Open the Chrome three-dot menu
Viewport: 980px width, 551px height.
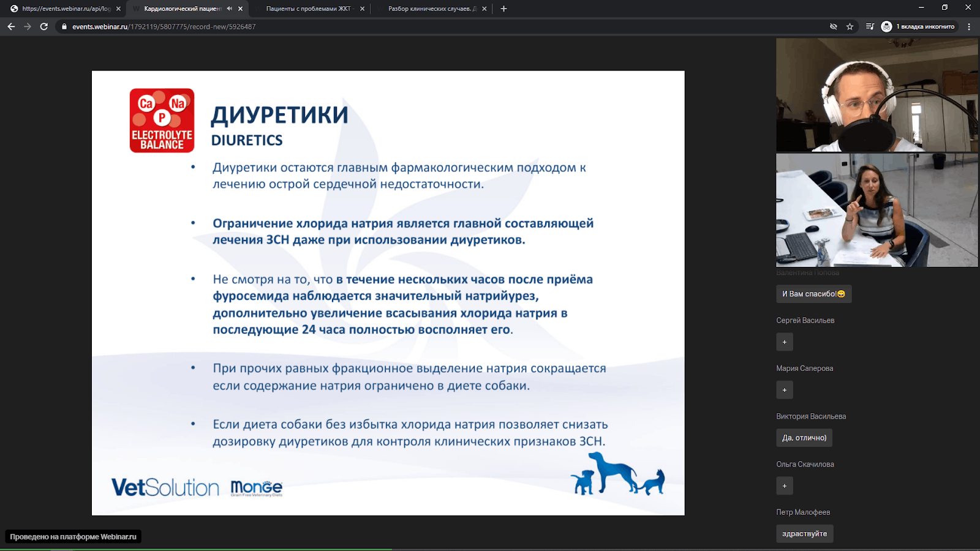[969, 26]
